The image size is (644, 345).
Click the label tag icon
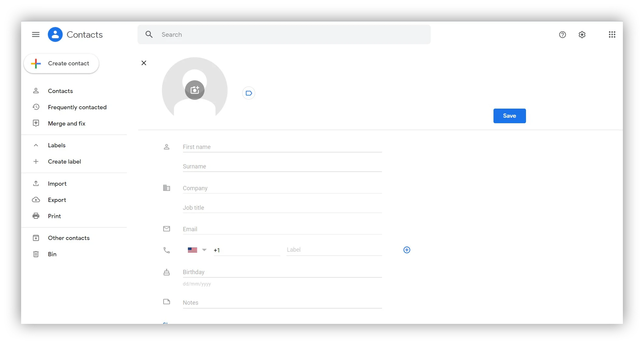pos(249,93)
